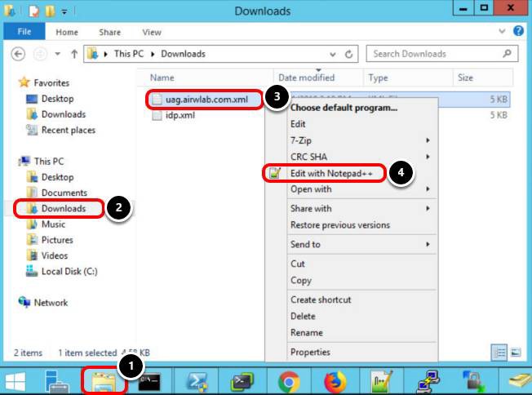Image resolution: width=532 pixels, height=395 pixels.
Task: Open PuTTY from the taskbar
Action: click(x=428, y=381)
